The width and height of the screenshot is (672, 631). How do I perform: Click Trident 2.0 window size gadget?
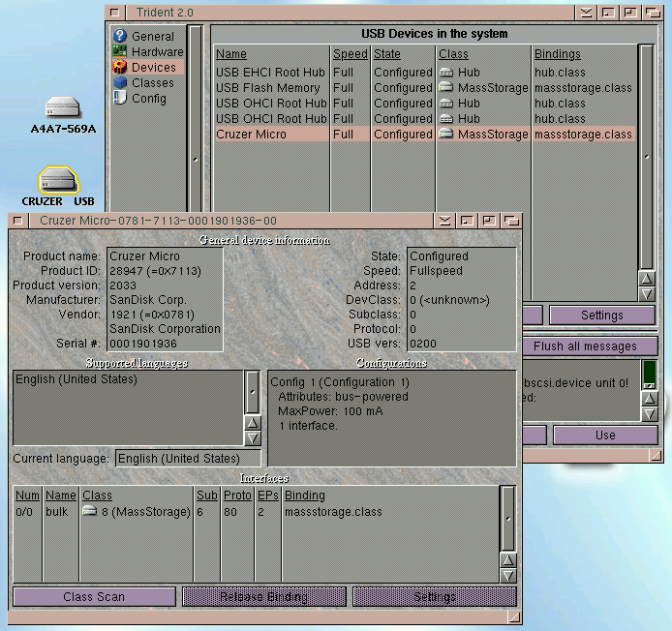(x=657, y=456)
